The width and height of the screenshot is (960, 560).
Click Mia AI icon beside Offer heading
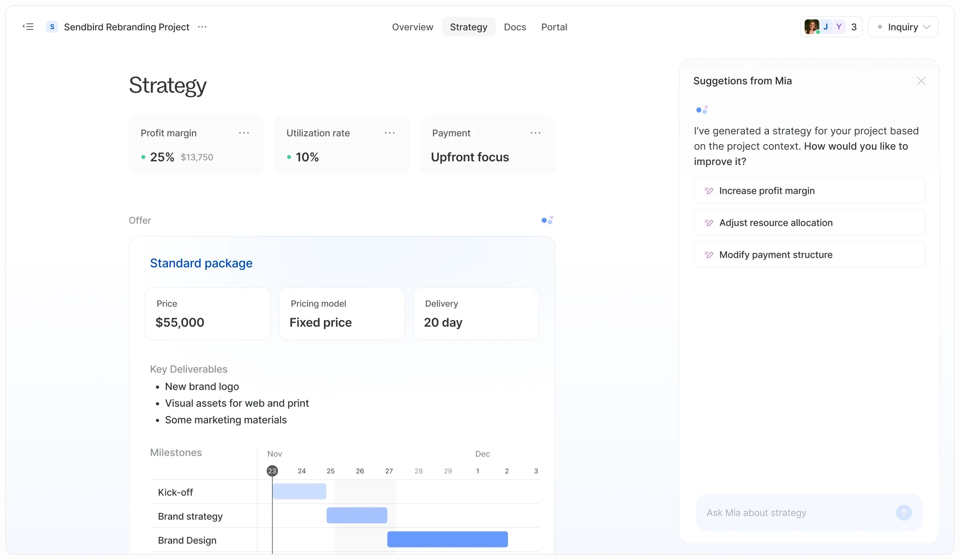tap(547, 220)
